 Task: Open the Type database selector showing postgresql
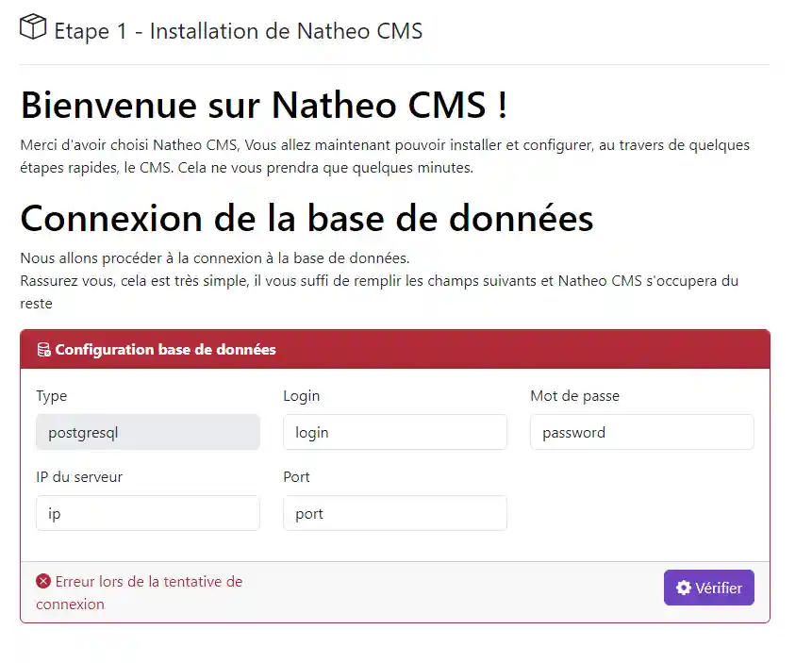click(148, 432)
